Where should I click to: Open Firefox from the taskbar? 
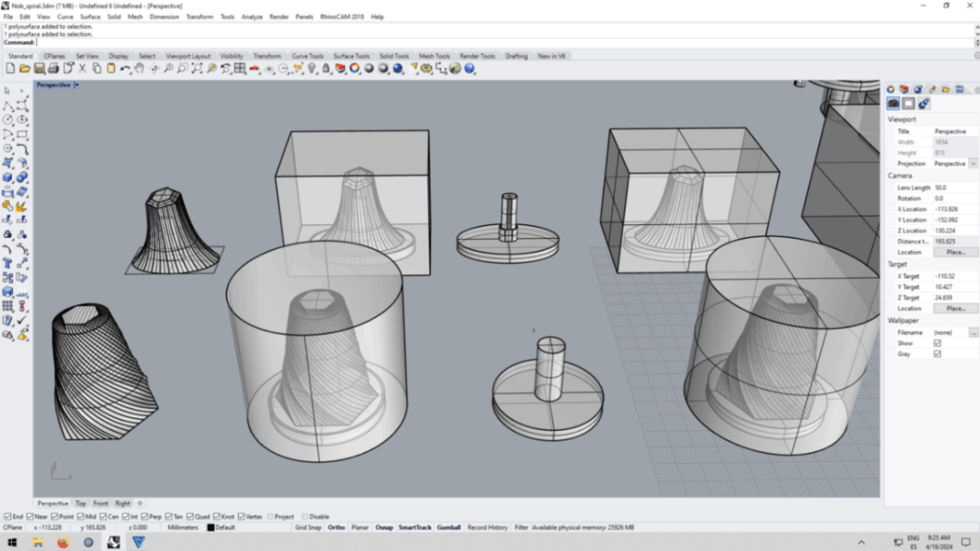click(63, 542)
